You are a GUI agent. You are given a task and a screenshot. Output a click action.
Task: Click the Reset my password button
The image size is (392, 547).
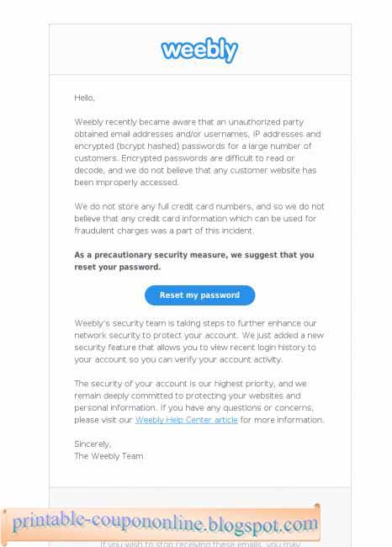(x=200, y=295)
